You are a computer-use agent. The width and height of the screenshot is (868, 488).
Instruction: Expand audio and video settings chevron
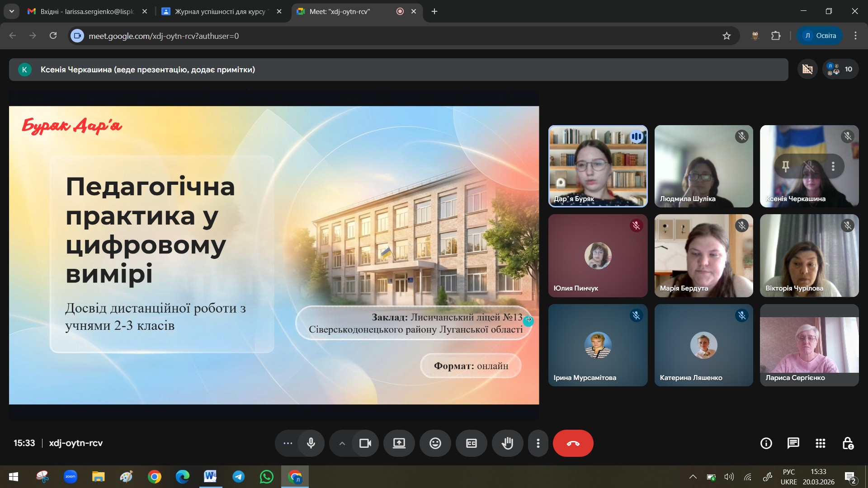tap(342, 443)
